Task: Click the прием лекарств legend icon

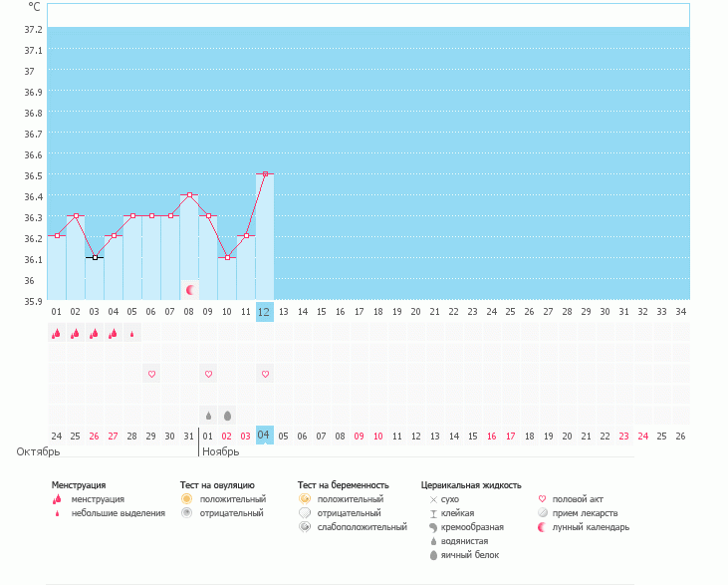Action: (543, 512)
